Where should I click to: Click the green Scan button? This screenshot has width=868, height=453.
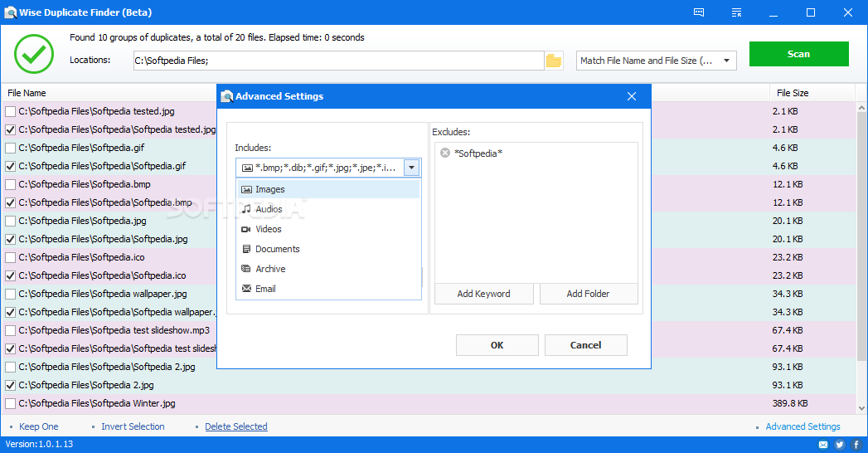click(x=799, y=54)
